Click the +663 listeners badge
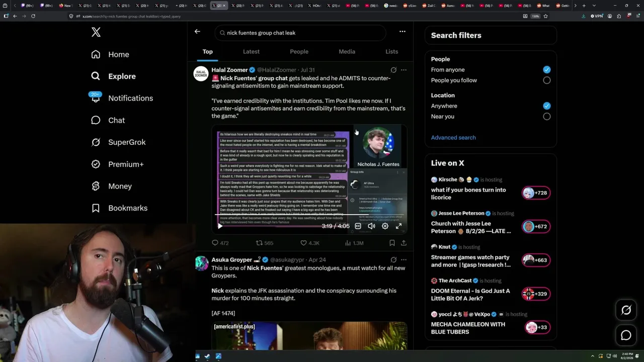The image size is (644, 362). pyautogui.click(x=536, y=260)
